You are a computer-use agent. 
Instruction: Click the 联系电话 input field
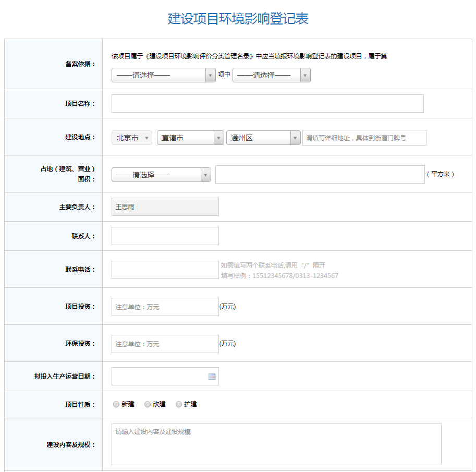click(x=165, y=270)
